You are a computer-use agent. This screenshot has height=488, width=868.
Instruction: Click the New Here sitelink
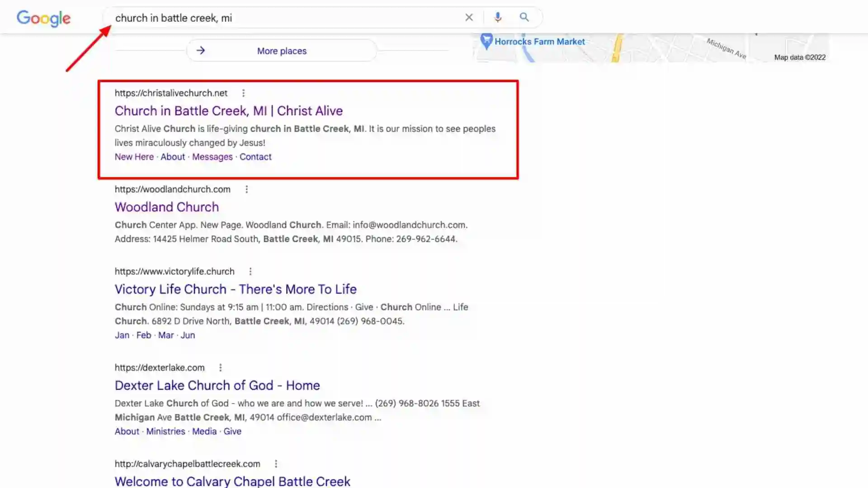tap(134, 157)
